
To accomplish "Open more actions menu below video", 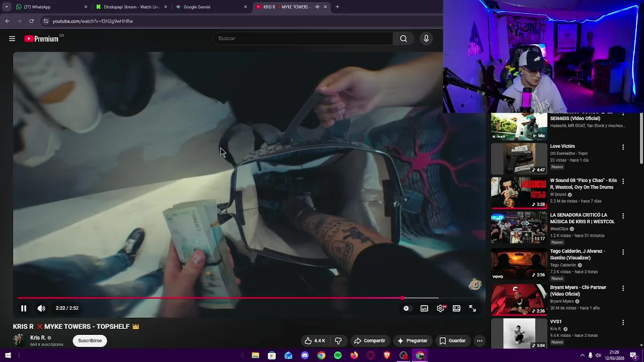I will [479, 340].
